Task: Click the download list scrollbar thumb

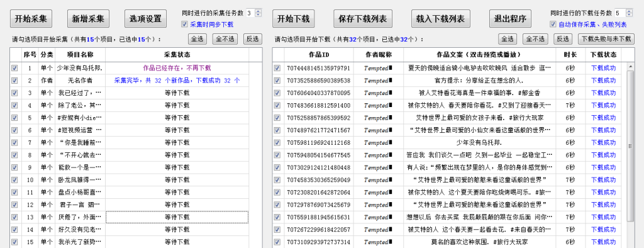Action: [630, 145]
